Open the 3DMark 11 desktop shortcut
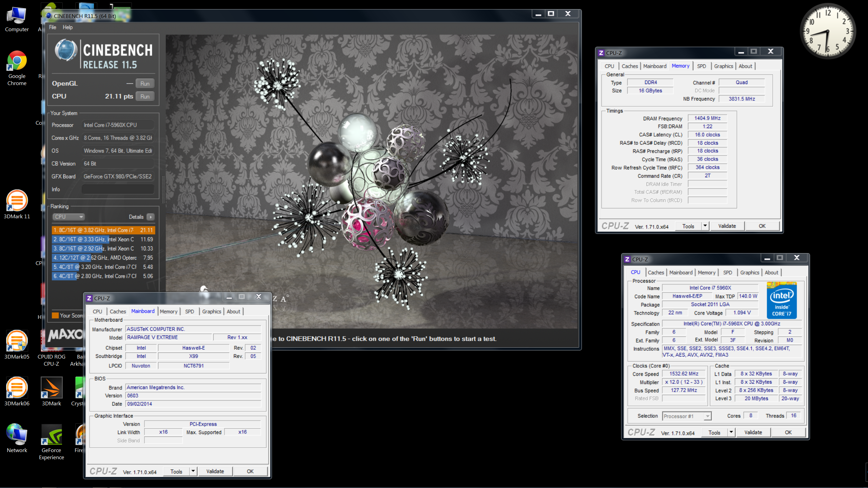 point(17,204)
